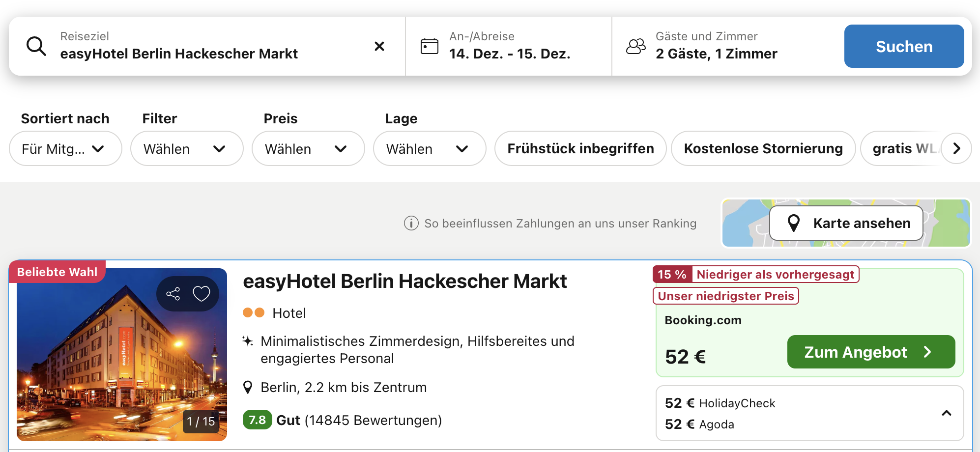Click the Berlin, 2.2 km bis Zentrum text
Screen dimensions: 980x452
coord(344,388)
